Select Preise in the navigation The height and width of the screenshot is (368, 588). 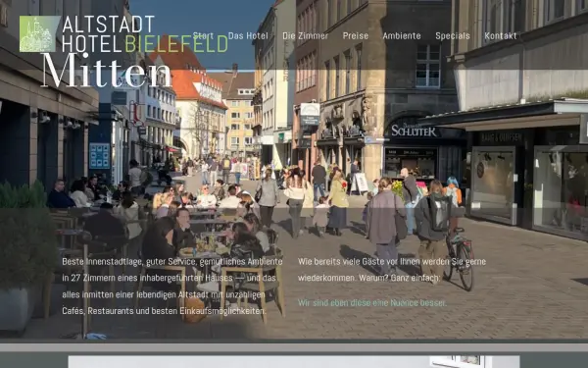click(x=355, y=36)
